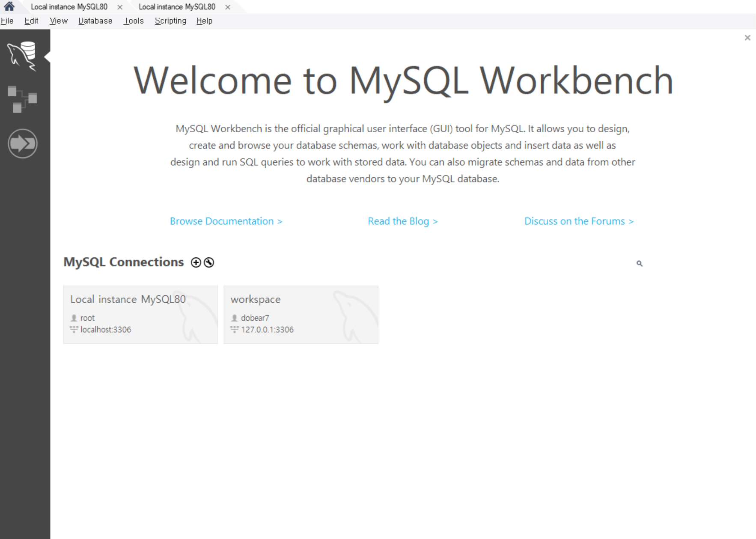Follow the Discuss on the Forums link
The width and height of the screenshot is (756, 539).
pos(579,221)
